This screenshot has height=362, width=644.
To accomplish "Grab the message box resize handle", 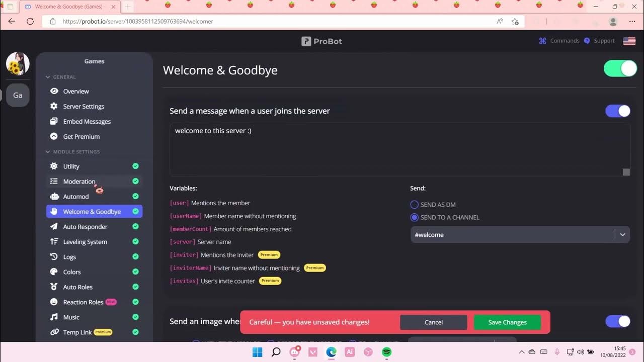I will click(x=626, y=172).
